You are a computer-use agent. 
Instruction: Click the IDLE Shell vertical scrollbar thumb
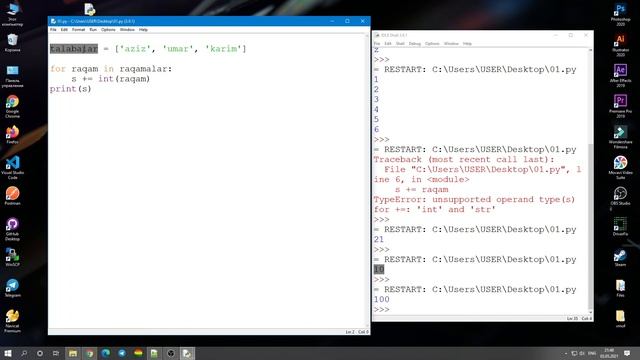[590, 227]
